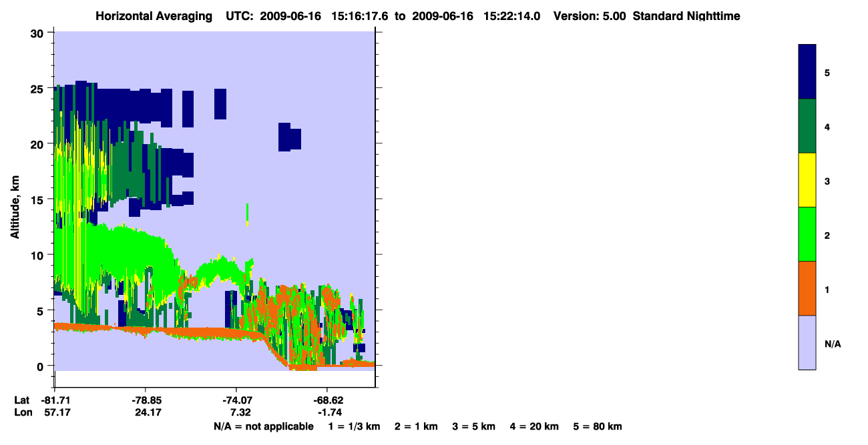Click longitude value 24.17
The height and width of the screenshot is (445, 868).
(x=147, y=412)
